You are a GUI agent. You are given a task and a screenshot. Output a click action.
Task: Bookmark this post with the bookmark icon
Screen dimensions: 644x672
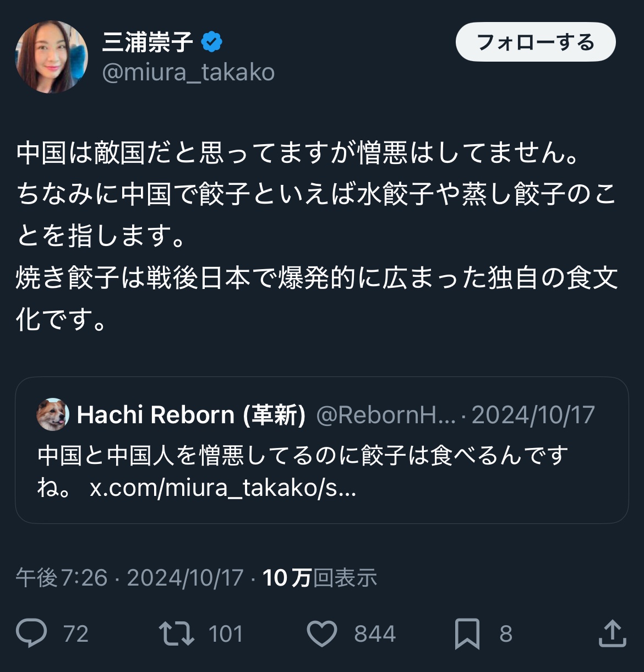(x=467, y=633)
